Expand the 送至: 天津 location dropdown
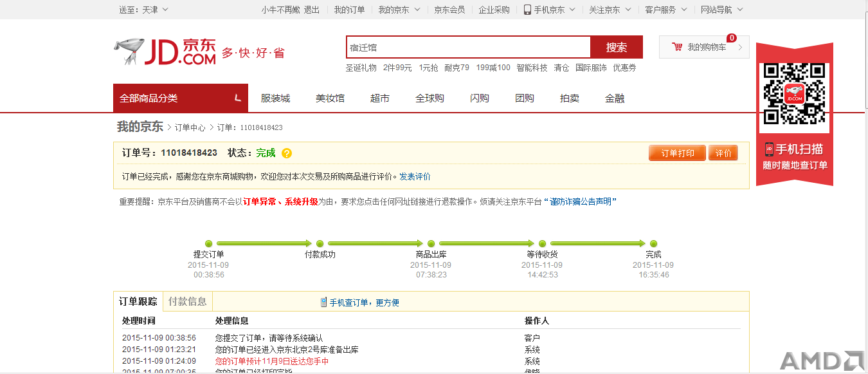 tap(143, 10)
